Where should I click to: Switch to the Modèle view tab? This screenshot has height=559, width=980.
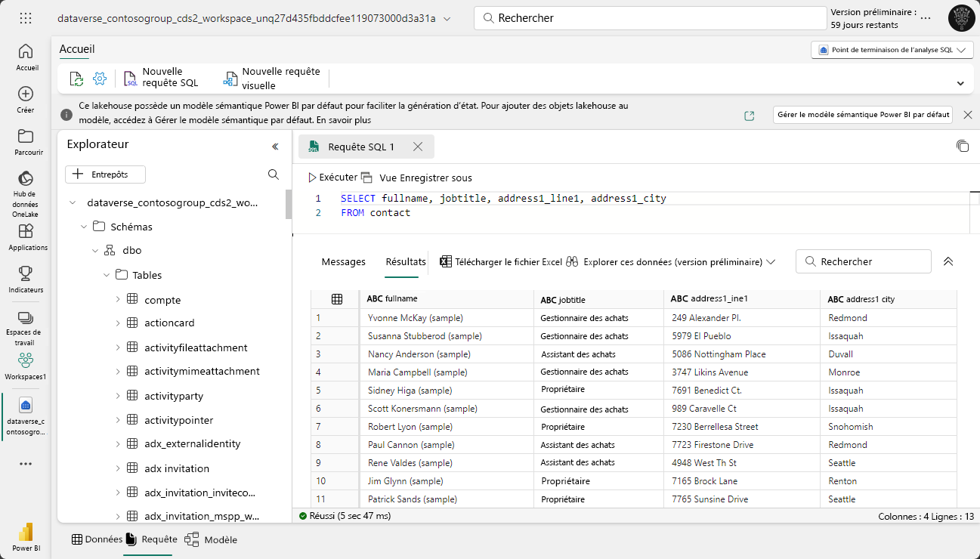pos(211,539)
